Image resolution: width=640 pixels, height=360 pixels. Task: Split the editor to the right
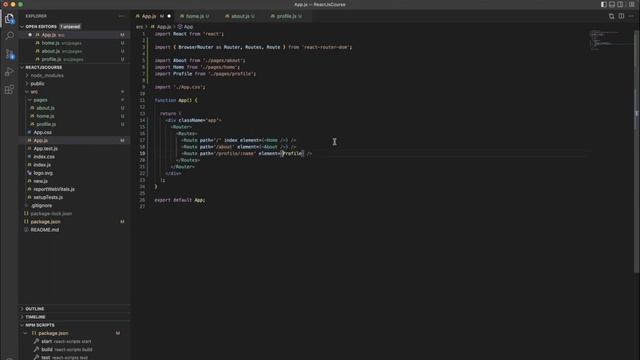tap(621, 16)
